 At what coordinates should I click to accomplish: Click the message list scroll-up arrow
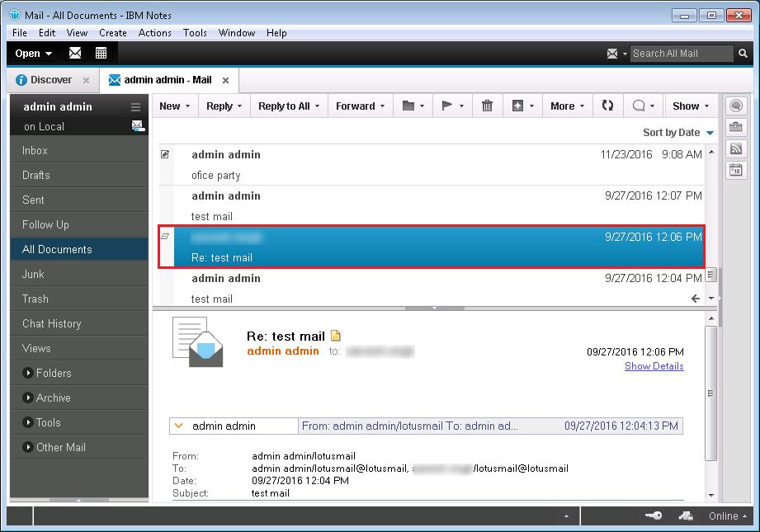pyautogui.click(x=711, y=152)
